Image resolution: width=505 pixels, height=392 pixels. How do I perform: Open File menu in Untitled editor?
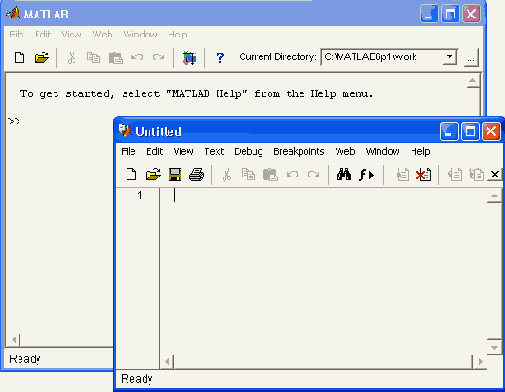[128, 151]
